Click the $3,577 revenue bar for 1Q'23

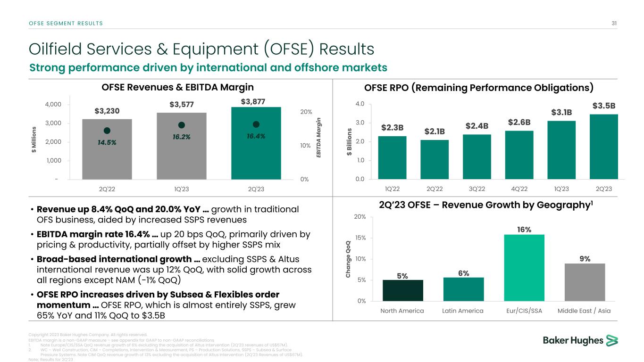pos(181,156)
